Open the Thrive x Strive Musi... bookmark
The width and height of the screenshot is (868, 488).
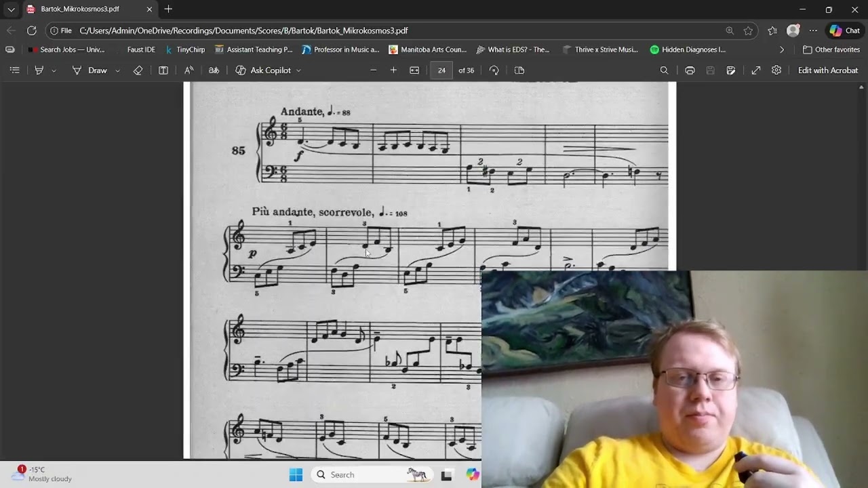coord(599,49)
